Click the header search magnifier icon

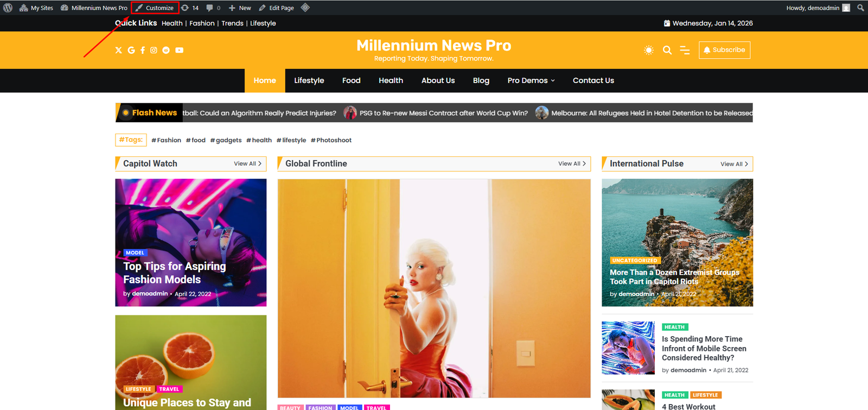(667, 50)
